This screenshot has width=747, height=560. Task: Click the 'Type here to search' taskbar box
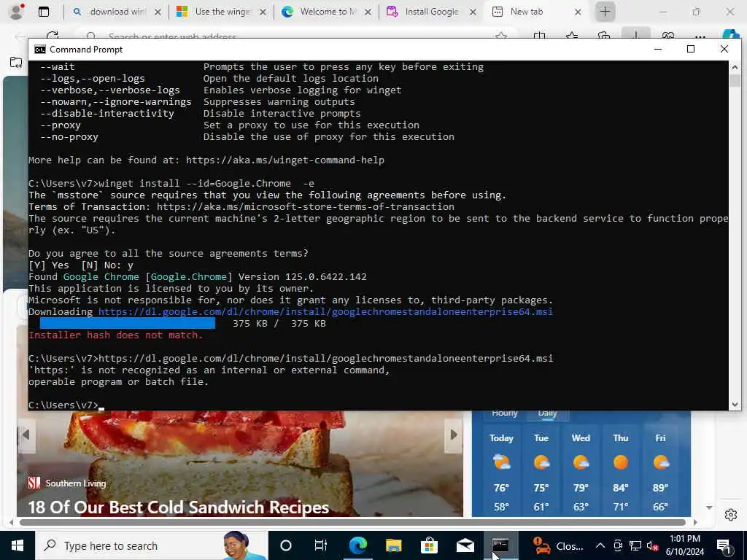tap(152, 545)
